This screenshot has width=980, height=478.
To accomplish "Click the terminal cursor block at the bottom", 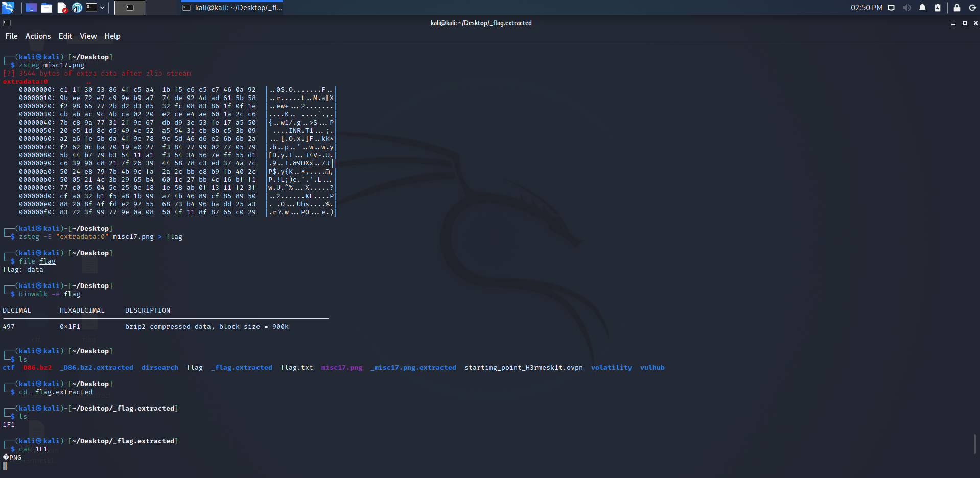I will pyautogui.click(x=5, y=466).
